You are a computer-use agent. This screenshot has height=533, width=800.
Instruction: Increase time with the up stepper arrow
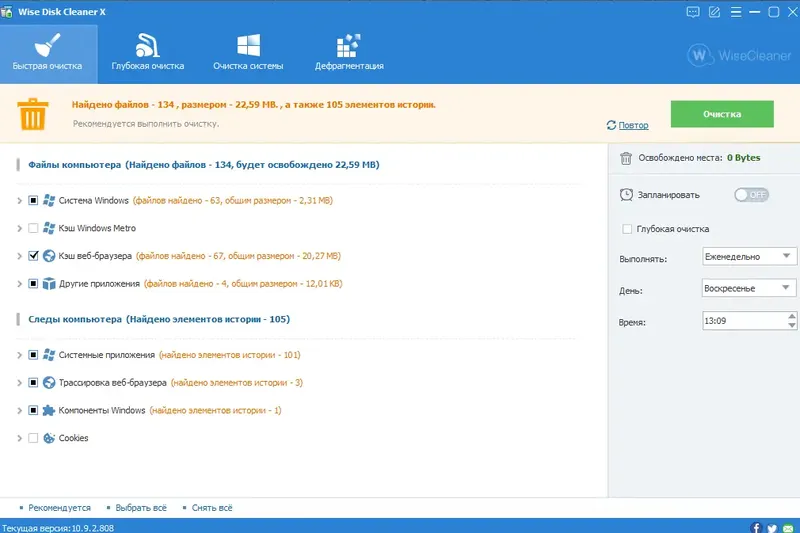coord(791,316)
